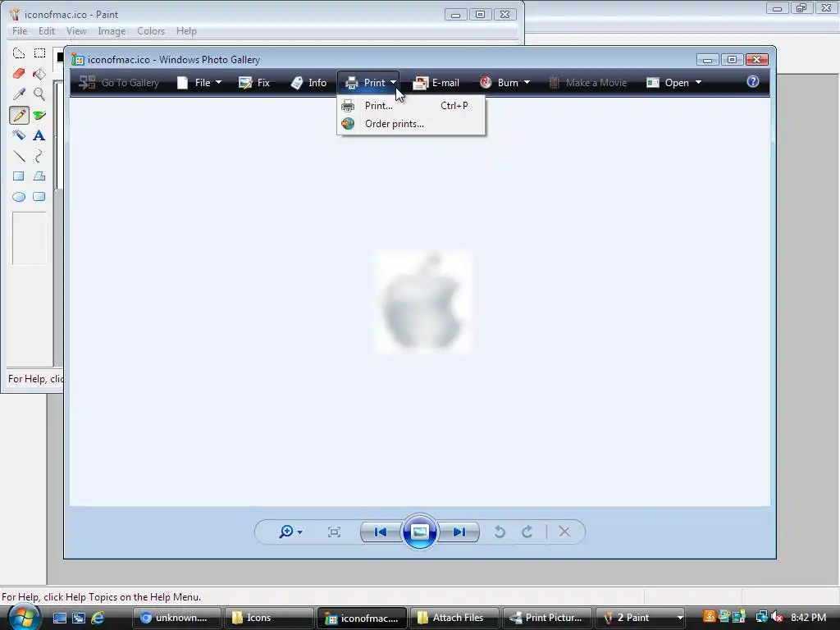Screen dimensions: 840x630
Task: Click Fit to Window icon in Photo Gallery
Action: (x=335, y=532)
